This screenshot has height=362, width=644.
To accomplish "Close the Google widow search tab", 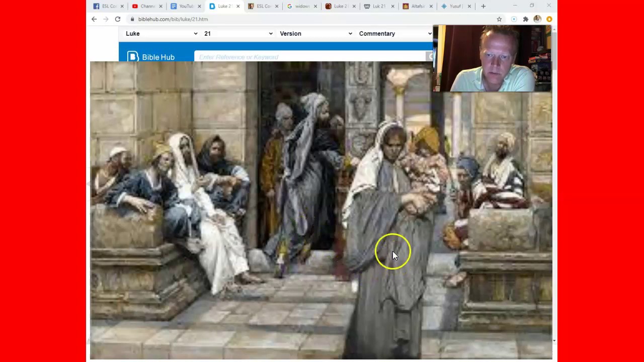I will 315,6.
